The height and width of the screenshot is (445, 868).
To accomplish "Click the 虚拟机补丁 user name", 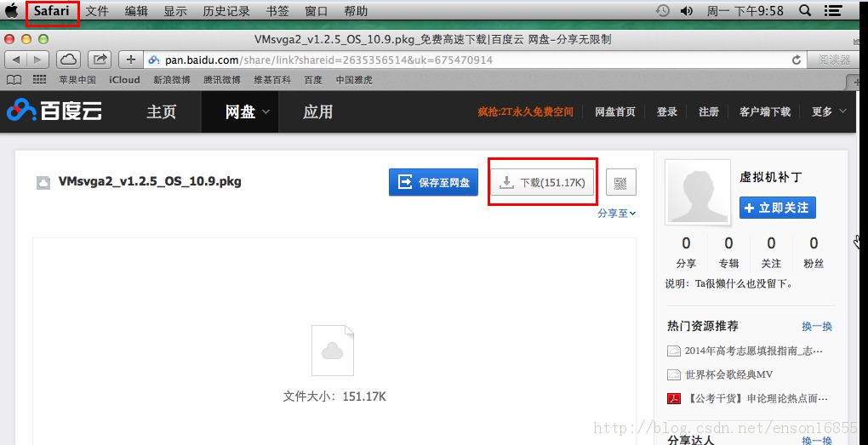I will [x=771, y=177].
